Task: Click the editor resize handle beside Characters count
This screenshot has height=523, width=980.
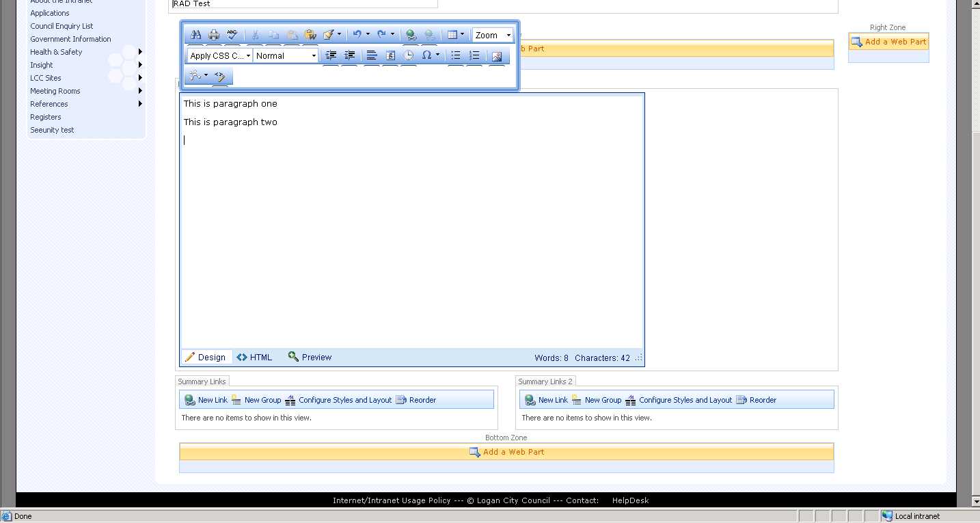Action: (639, 358)
